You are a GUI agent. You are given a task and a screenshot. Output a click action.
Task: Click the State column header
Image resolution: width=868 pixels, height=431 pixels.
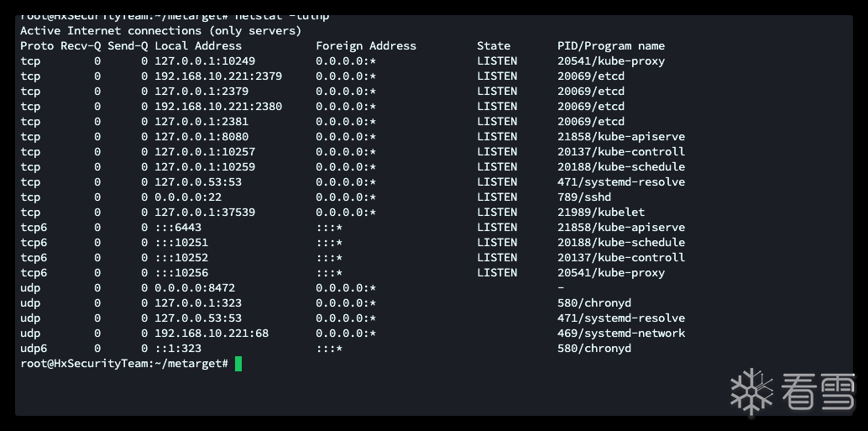[x=494, y=45]
